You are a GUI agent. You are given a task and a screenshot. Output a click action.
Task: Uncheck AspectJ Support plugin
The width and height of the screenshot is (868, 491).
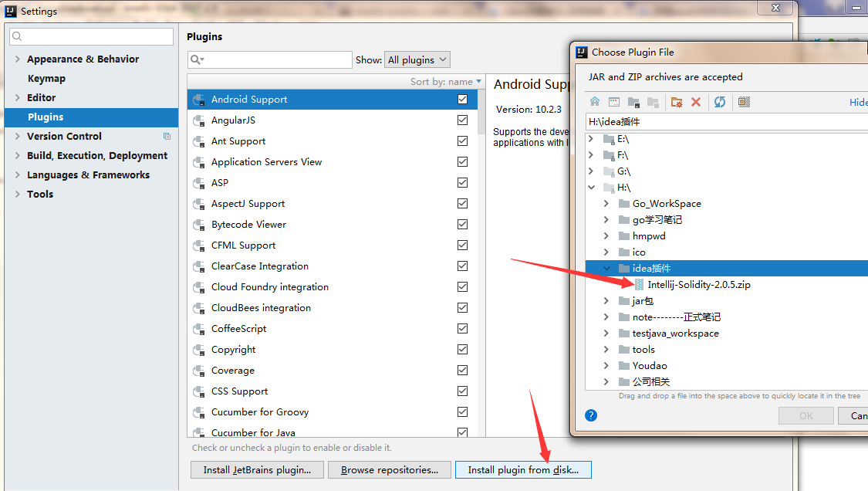[x=463, y=203]
